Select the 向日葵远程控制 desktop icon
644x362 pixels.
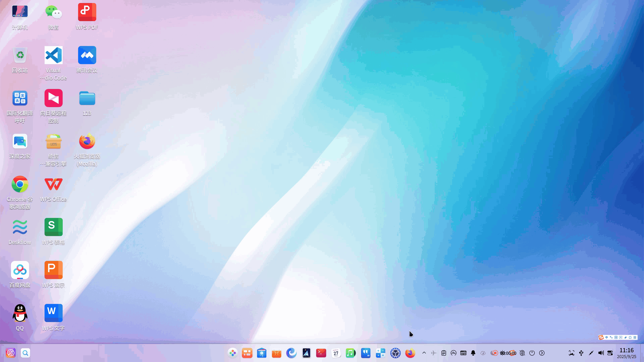[x=53, y=98]
